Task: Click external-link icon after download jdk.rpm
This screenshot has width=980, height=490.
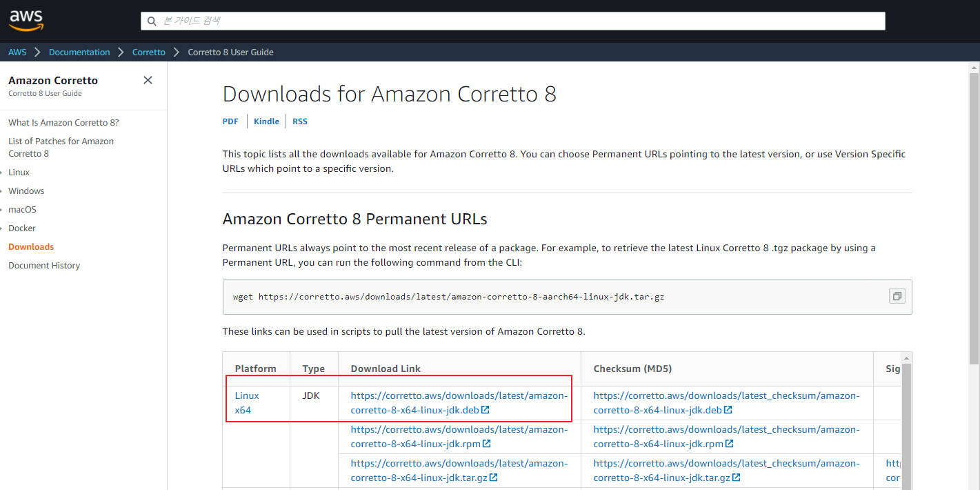Action: tap(487, 444)
